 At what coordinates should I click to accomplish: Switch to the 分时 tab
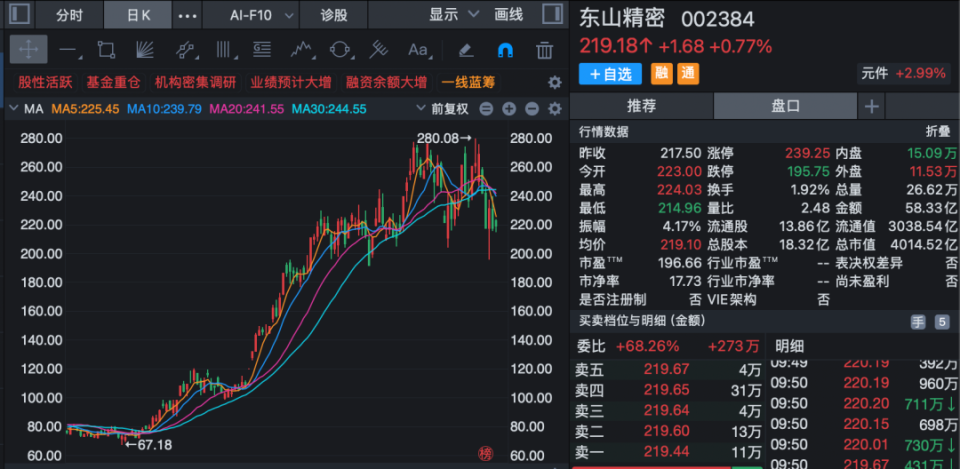[x=69, y=15]
